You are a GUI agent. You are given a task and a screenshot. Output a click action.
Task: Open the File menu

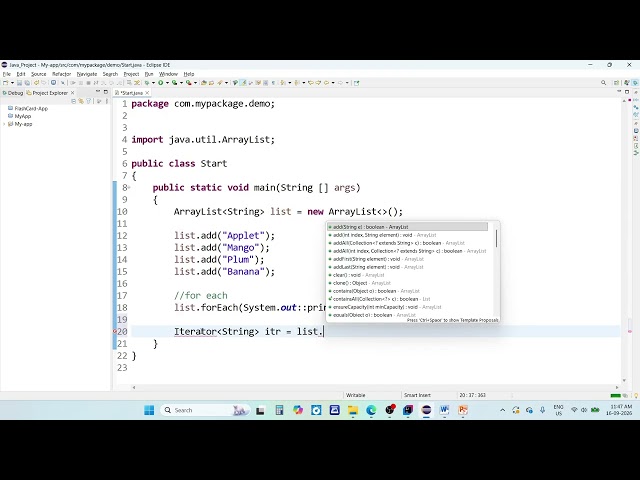pyautogui.click(x=7, y=74)
